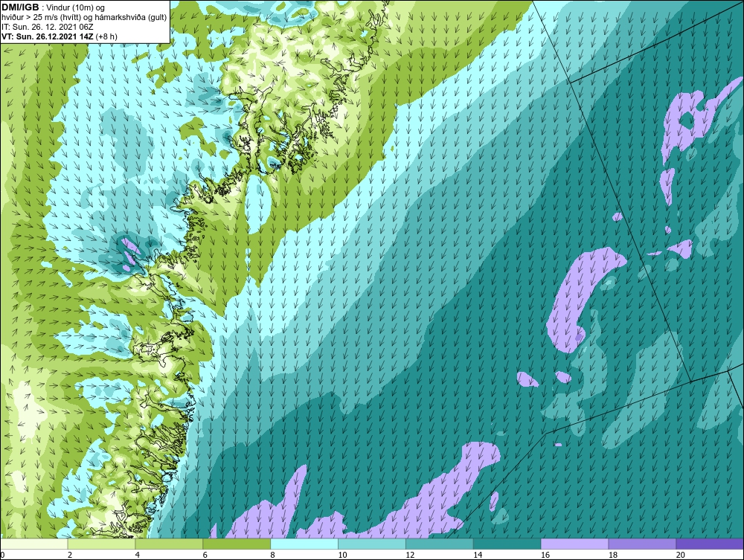The width and height of the screenshot is (744, 560).
Task: Click the 10–12 m/s light teal swatch
Action: pos(372,544)
